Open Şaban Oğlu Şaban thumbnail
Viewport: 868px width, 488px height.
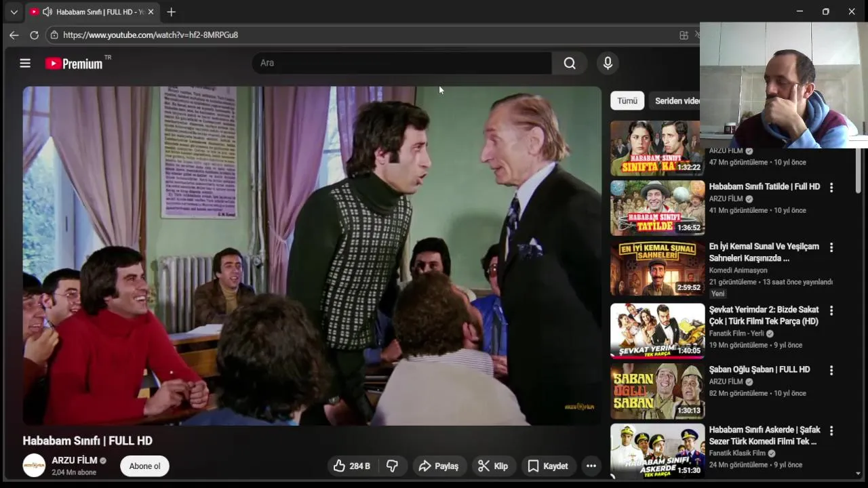click(x=657, y=391)
